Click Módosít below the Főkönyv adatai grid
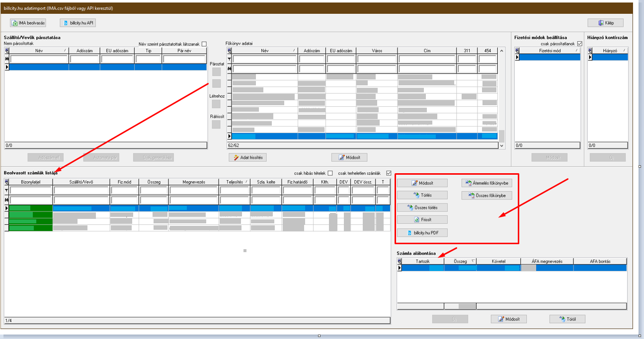 [352, 157]
